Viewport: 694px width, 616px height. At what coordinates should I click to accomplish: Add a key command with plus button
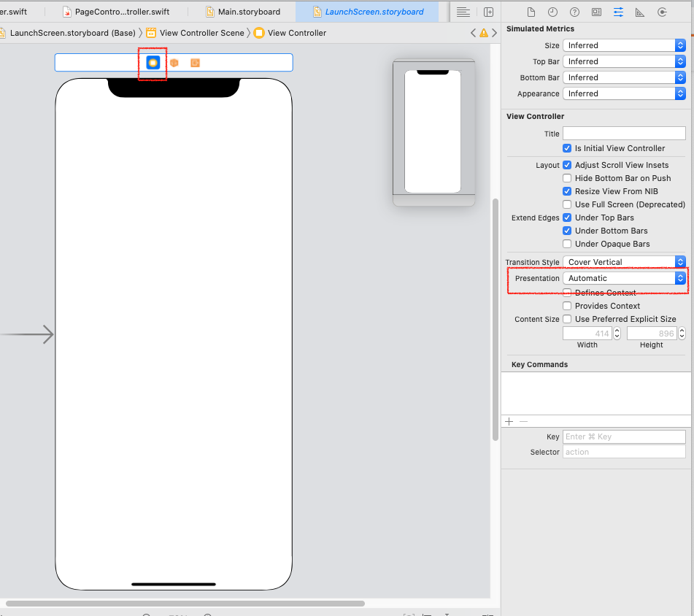[x=509, y=421]
